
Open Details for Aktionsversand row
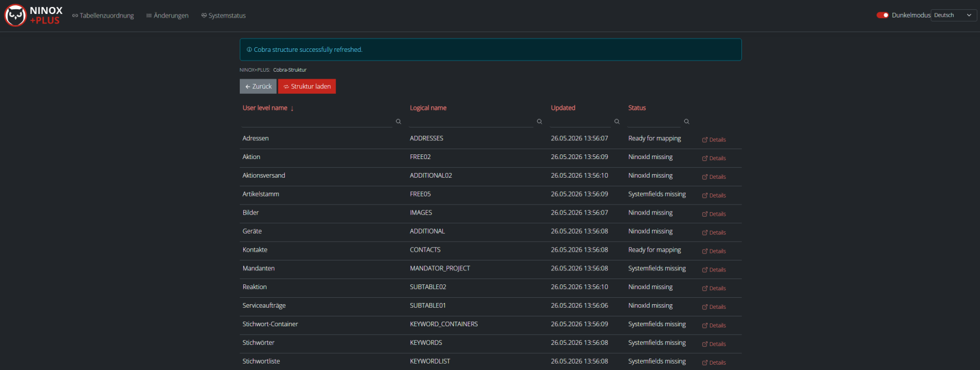[714, 177]
